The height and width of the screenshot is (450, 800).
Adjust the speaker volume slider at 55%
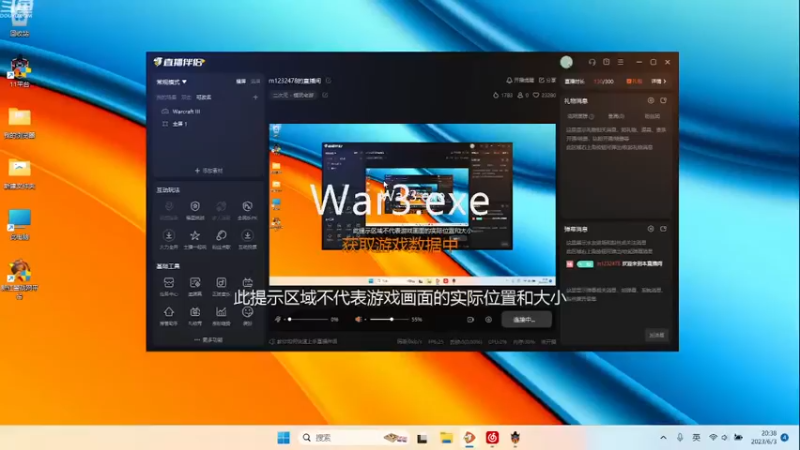389,319
